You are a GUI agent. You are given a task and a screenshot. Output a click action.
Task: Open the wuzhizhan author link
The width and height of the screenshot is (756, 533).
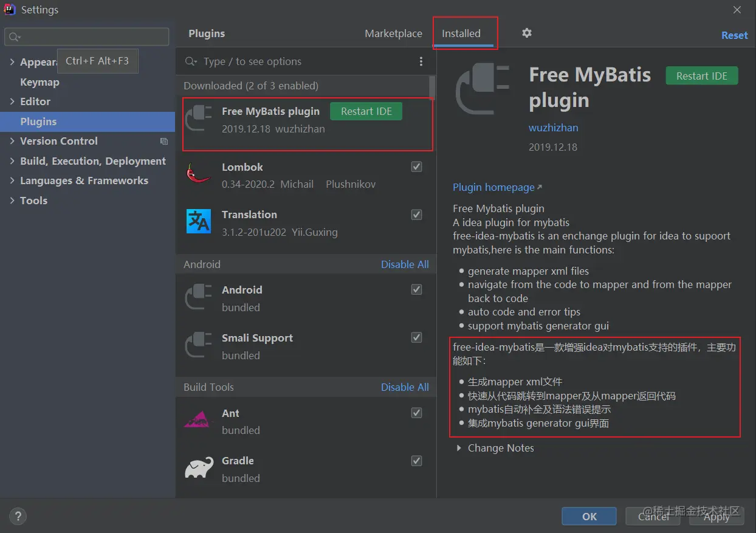[554, 128]
